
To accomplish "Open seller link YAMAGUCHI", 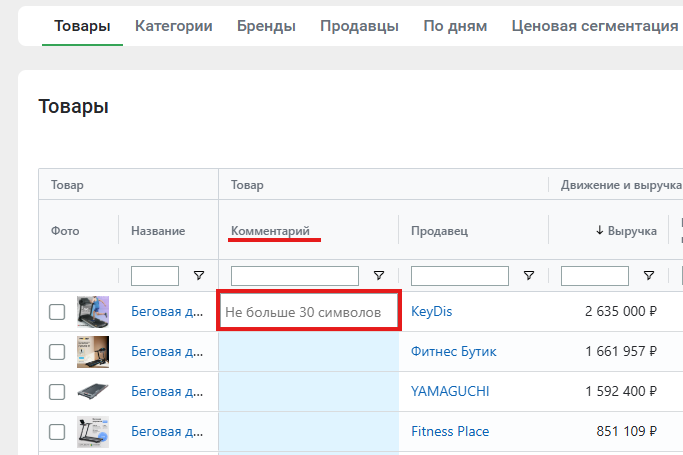I will [x=450, y=392].
